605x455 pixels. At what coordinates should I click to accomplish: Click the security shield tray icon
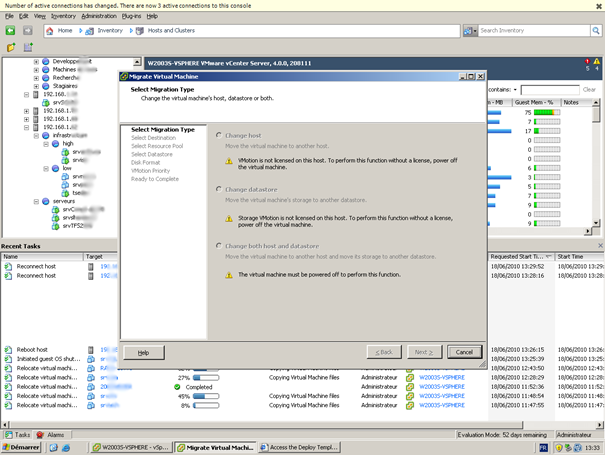tap(558, 448)
